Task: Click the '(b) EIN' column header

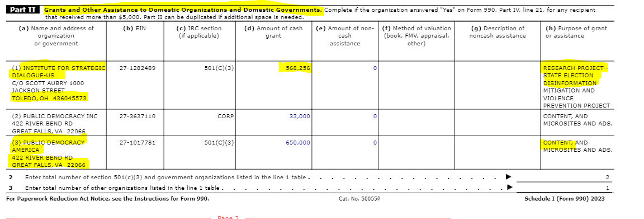Action: (x=134, y=29)
